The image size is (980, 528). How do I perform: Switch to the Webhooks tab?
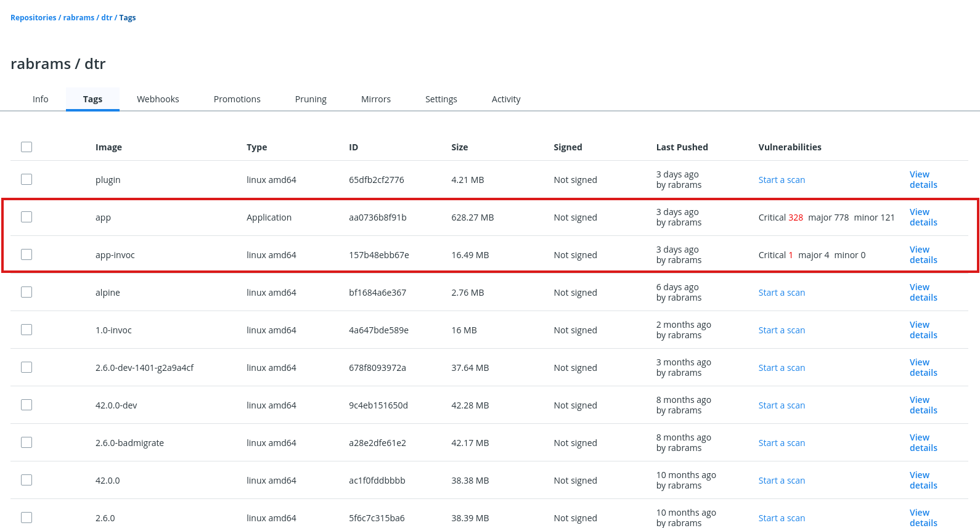pos(158,99)
